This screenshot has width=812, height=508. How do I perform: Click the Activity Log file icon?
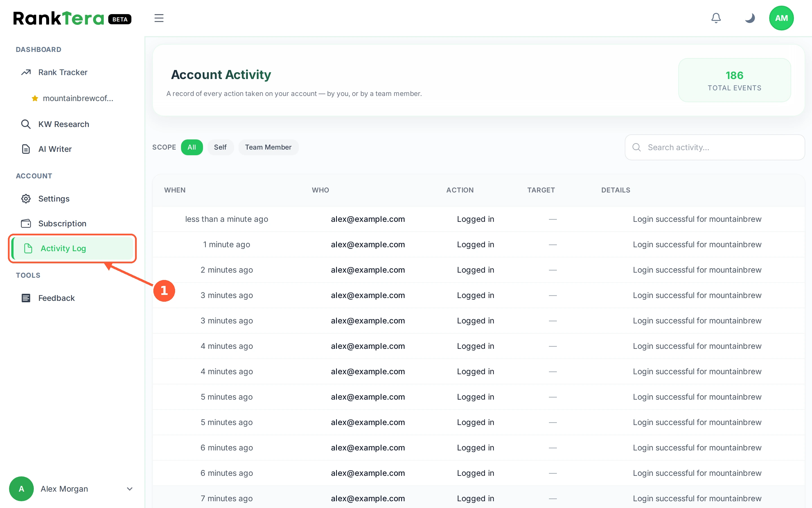coord(28,248)
